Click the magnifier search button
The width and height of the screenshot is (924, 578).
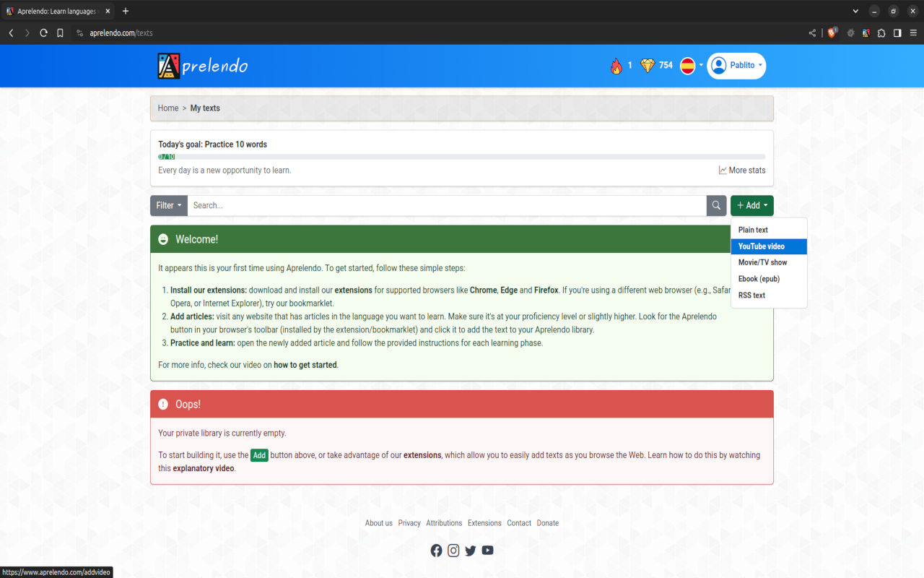tap(716, 205)
